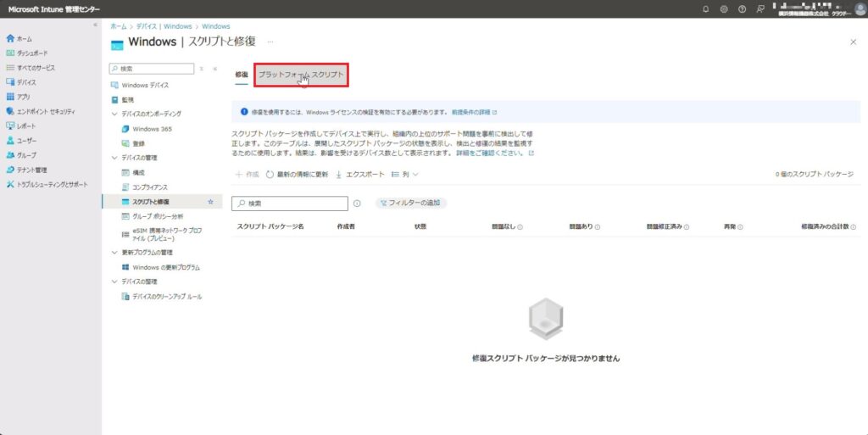Click エクスポート button
This screenshot has width=868, height=435.
[x=359, y=175]
